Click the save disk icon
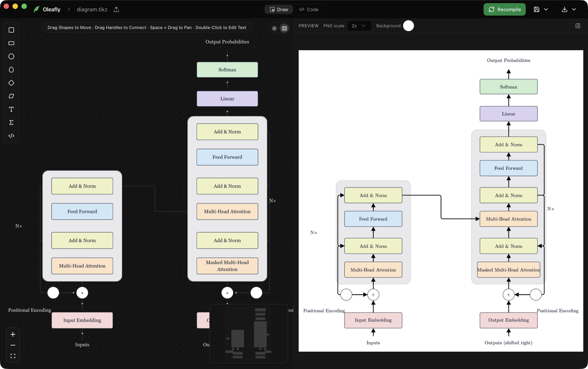 [x=537, y=9]
